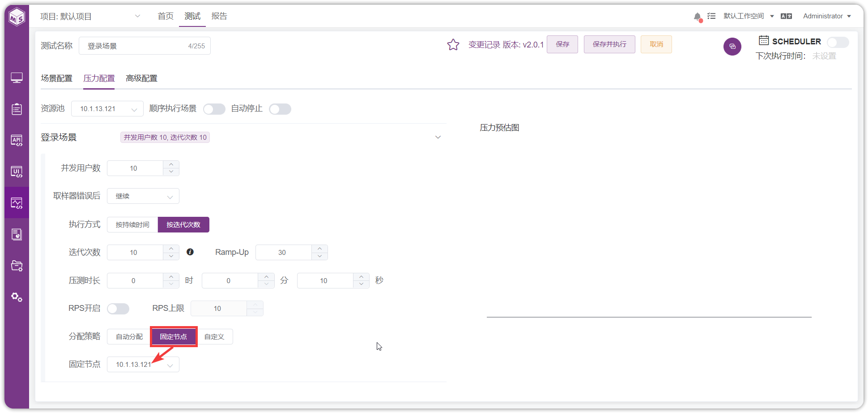This screenshot has height=413, width=868.
Task: Toggle the auto stop switch
Action: [280, 109]
